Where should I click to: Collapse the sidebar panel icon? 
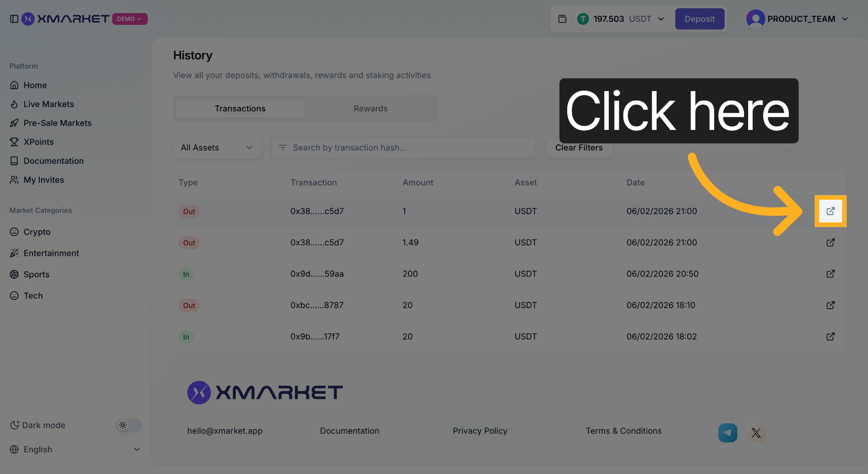[14, 19]
